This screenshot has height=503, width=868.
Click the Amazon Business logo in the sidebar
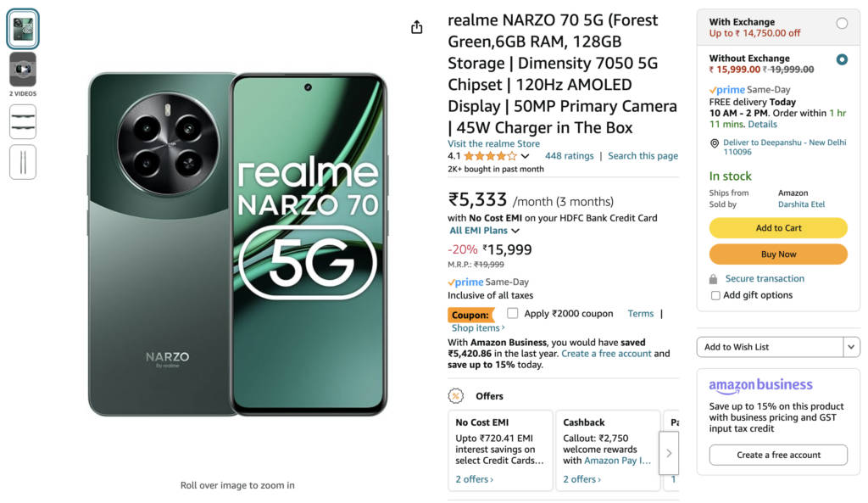(759, 384)
